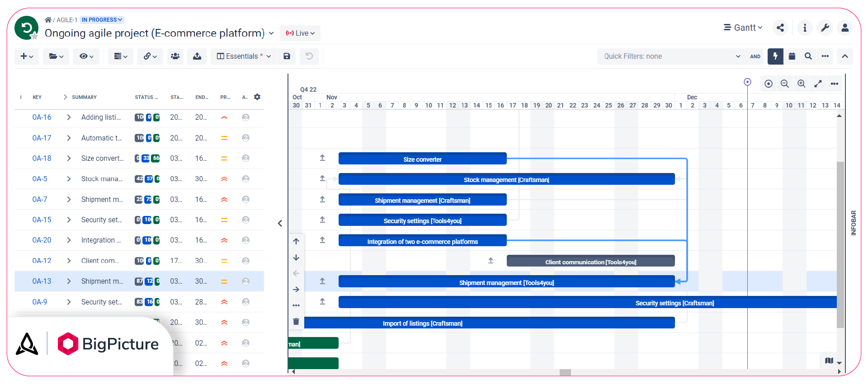
Task: Click the trash delete icon in side toolbar
Action: (x=296, y=322)
